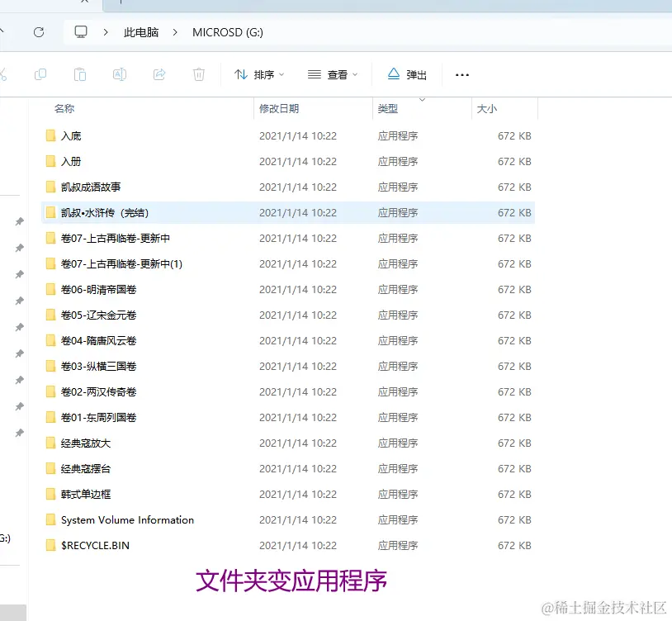Click the rename icon in toolbar
The image size is (672, 621).
tap(120, 74)
